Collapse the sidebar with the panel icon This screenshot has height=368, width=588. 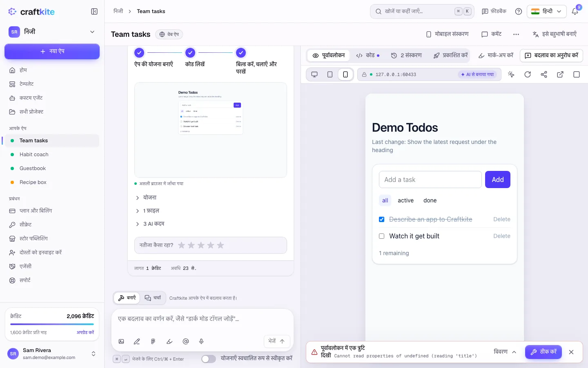tap(94, 11)
